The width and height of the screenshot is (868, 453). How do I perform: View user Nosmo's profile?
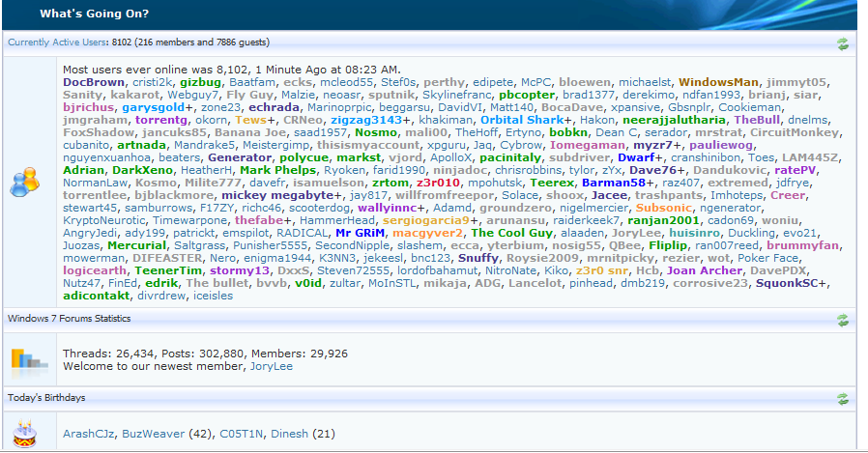point(376,132)
